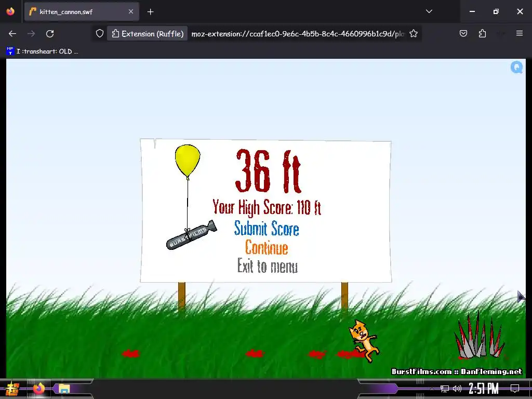
Task: Open a new tab with the plus button
Action: coord(150,12)
